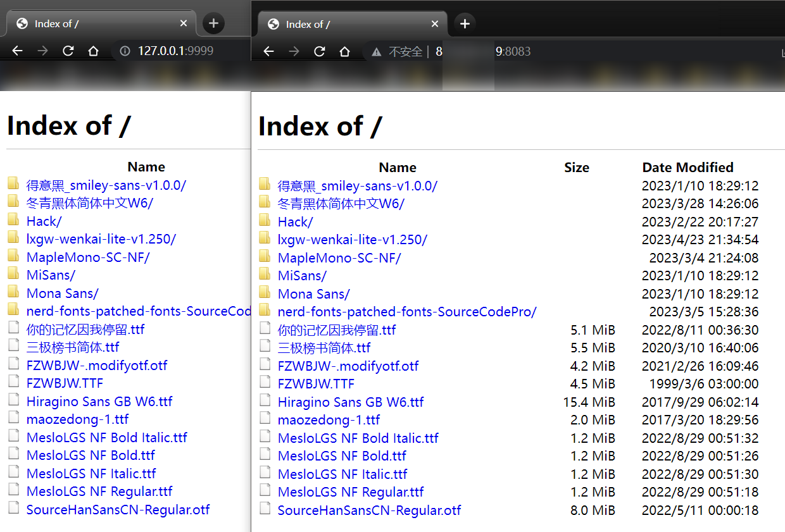Close the Index of / tab in the left window

184,23
